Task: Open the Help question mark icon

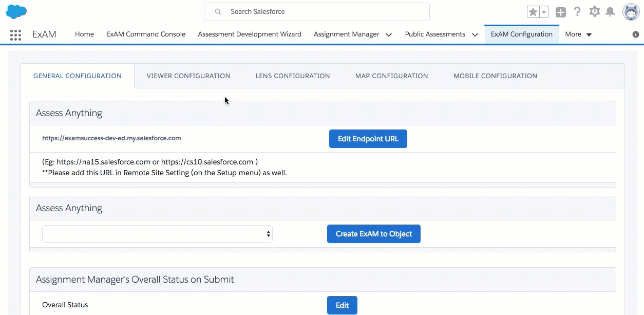Action: (578, 12)
